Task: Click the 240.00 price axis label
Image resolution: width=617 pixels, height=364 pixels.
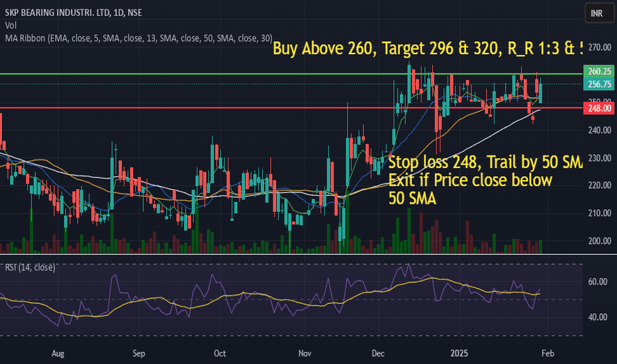Action: click(x=599, y=130)
